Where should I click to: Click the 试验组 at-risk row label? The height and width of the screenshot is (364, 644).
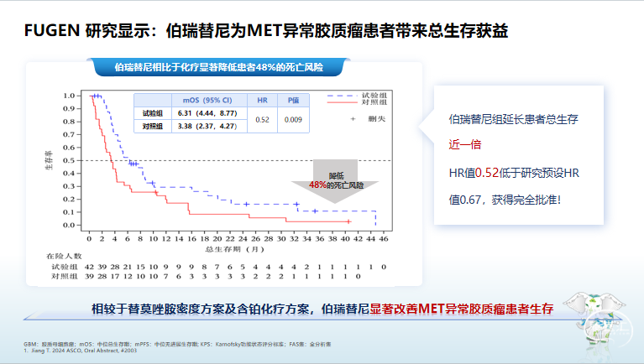click(65, 267)
